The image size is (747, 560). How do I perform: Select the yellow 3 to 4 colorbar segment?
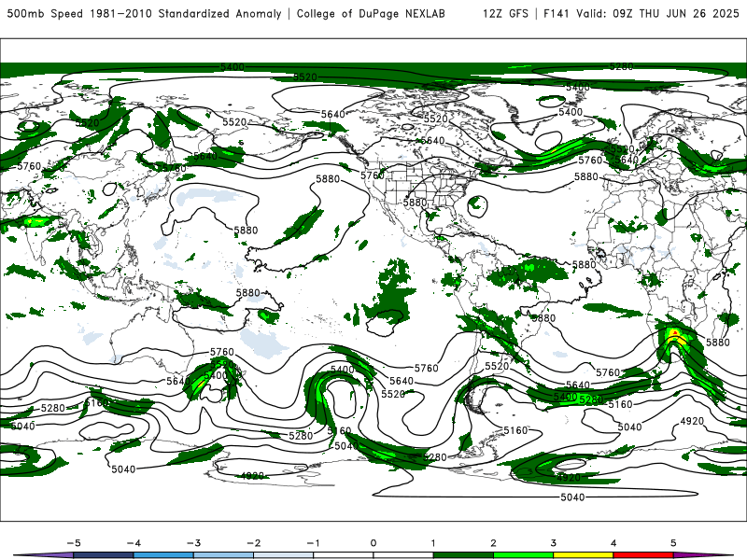[x=583, y=555]
